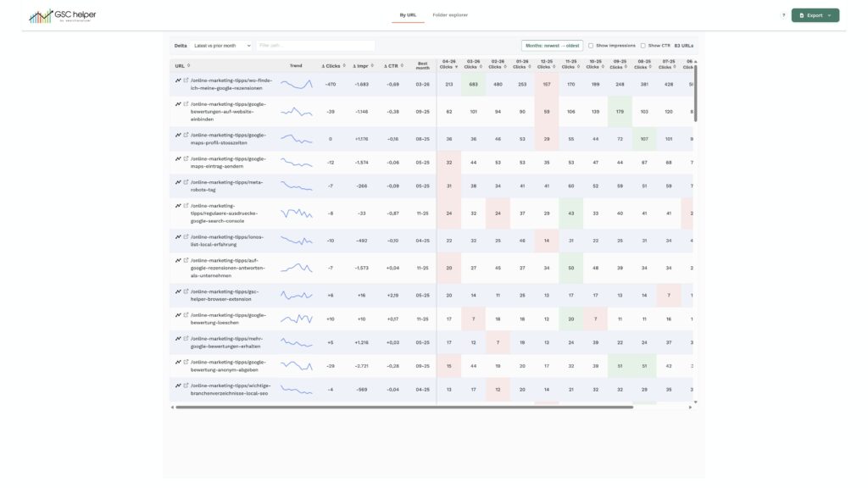
Task: Click the green 107 cell in 08-25 column
Action: [x=644, y=139]
